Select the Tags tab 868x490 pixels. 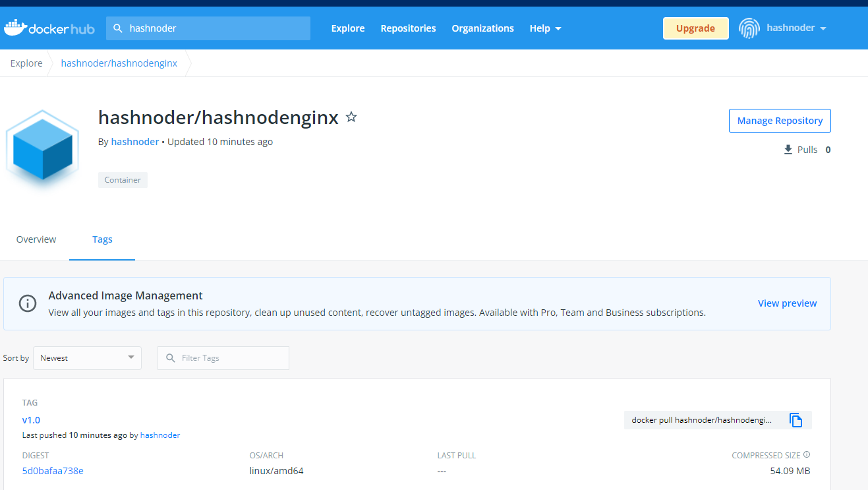coord(102,239)
